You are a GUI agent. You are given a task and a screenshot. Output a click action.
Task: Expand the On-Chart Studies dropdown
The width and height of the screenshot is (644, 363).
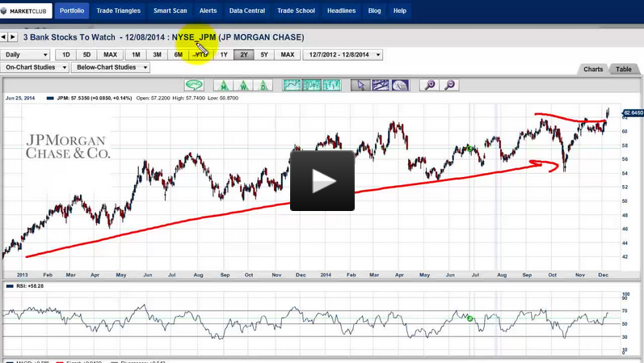(x=35, y=67)
